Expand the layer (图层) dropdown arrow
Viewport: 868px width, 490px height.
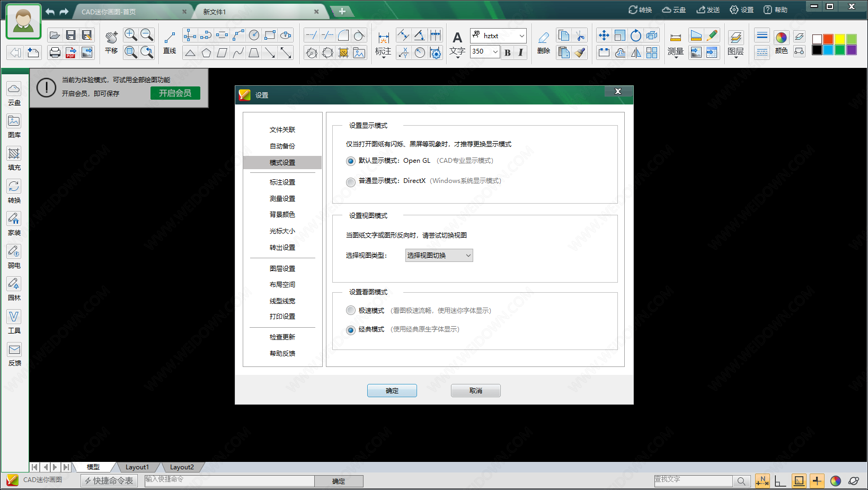[x=736, y=57]
